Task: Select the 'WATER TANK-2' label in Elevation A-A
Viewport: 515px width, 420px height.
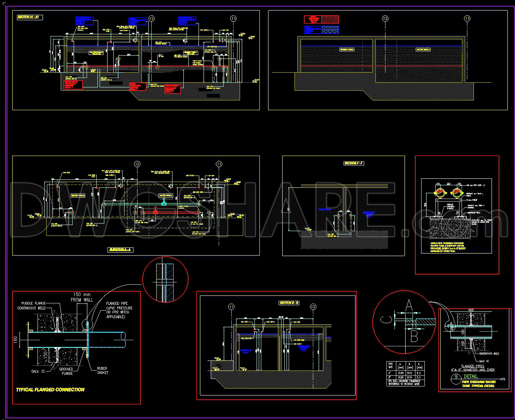Action: (78, 195)
